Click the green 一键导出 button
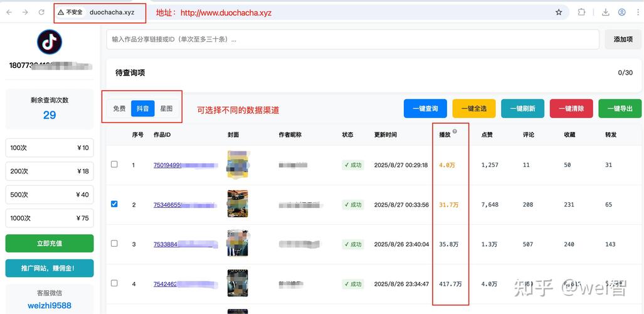This screenshot has width=644, height=314. pyautogui.click(x=620, y=109)
